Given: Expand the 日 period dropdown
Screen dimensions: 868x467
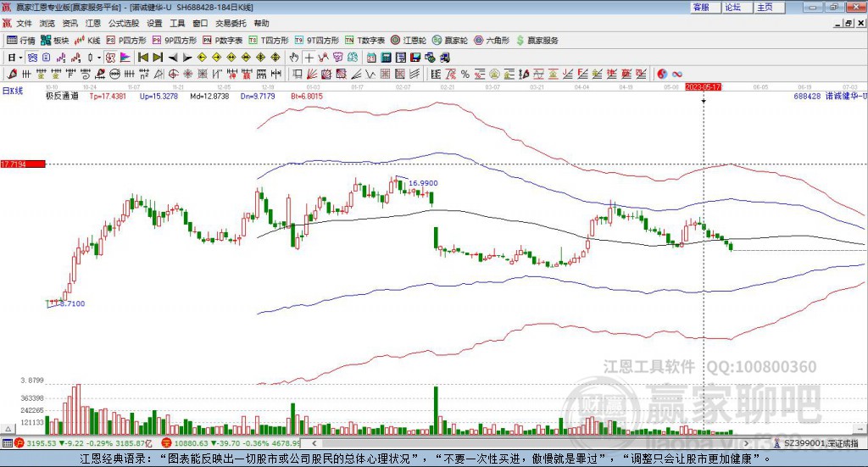Looking at the screenshot, I should pos(20,58).
